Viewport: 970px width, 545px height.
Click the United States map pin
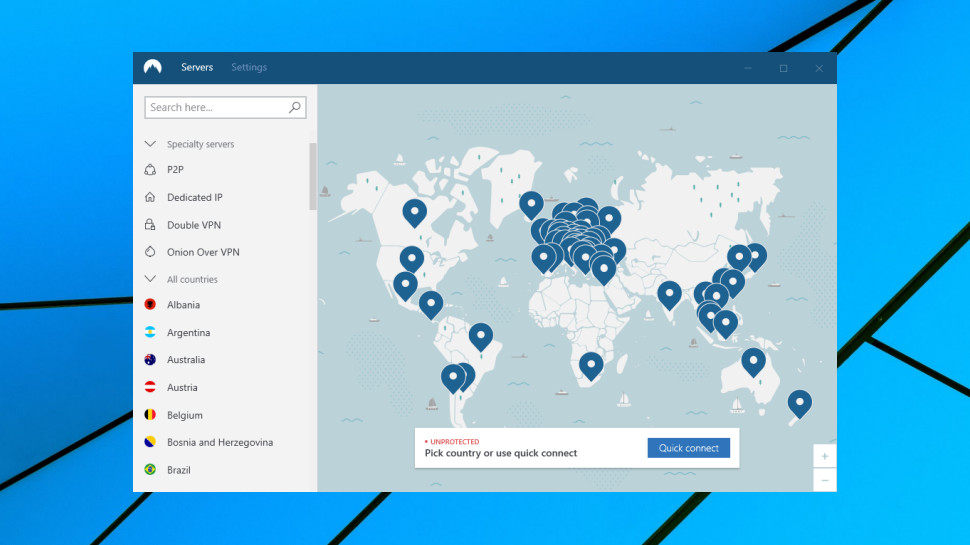(412, 260)
